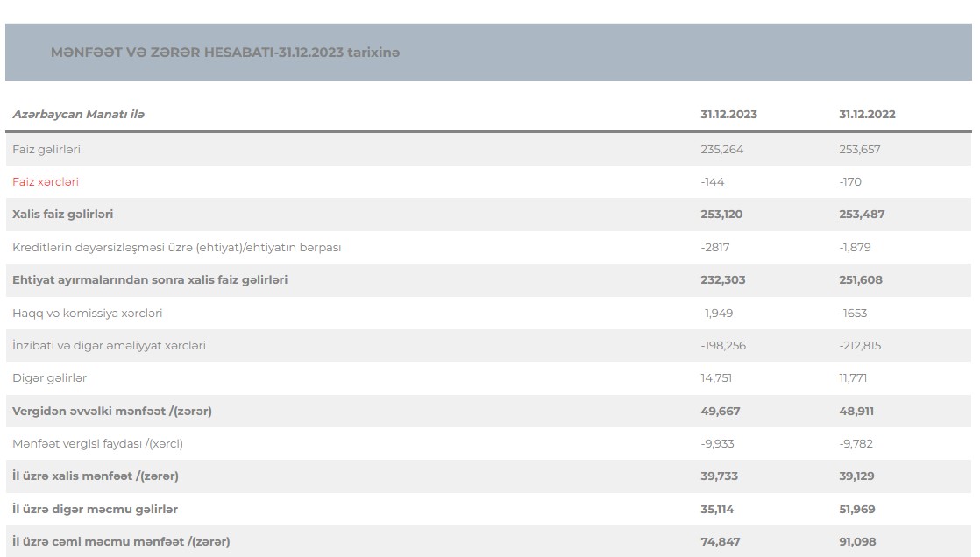
Task: Click the report title header banner
Action: coord(225,53)
